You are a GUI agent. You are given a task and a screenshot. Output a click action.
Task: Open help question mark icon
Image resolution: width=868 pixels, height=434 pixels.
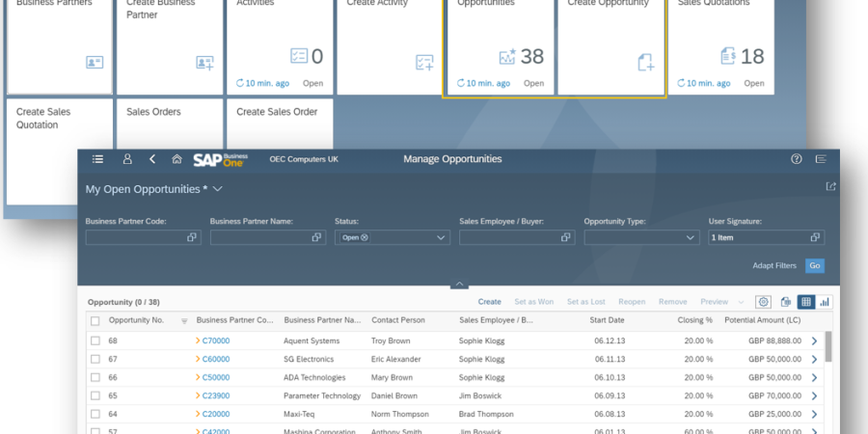796,159
